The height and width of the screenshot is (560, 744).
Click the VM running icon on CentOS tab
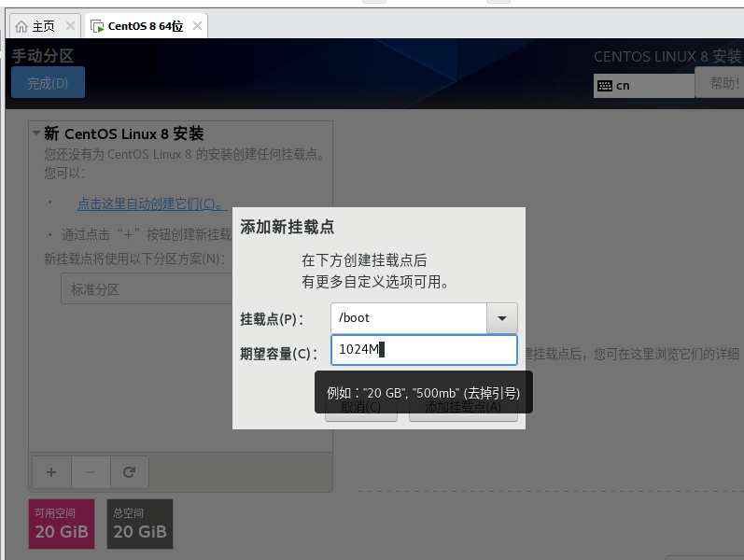pos(97,26)
